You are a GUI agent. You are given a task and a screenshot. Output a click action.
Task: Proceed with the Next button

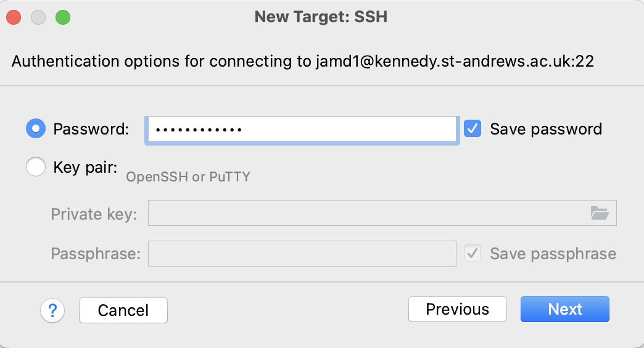(564, 309)
